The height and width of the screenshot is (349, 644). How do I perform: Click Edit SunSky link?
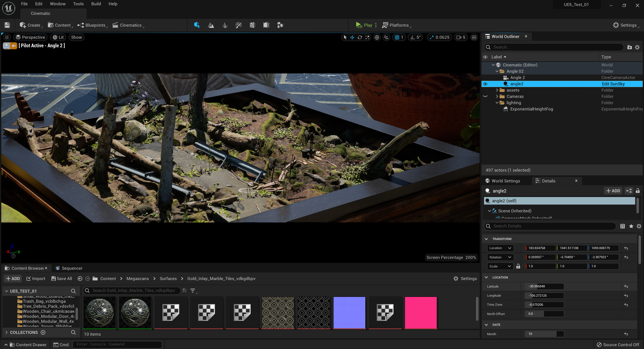(x=613, y=84)
